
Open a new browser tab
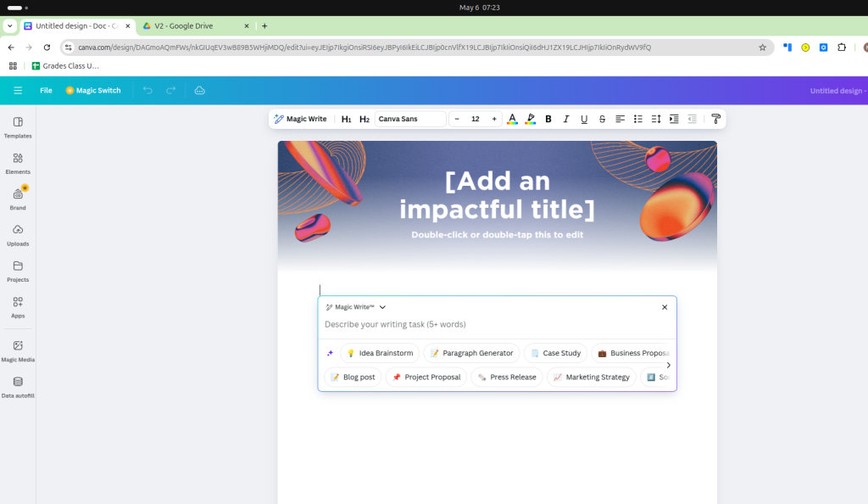click(264, 26)
